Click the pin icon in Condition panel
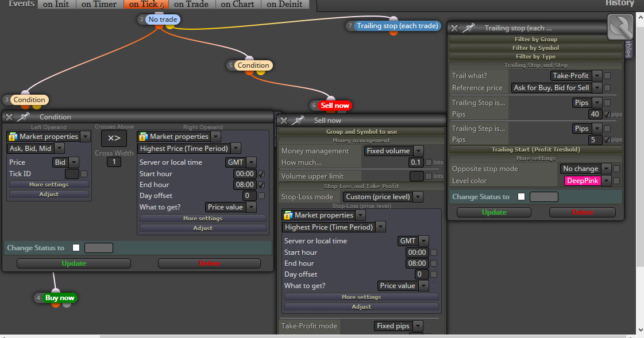 24,117
